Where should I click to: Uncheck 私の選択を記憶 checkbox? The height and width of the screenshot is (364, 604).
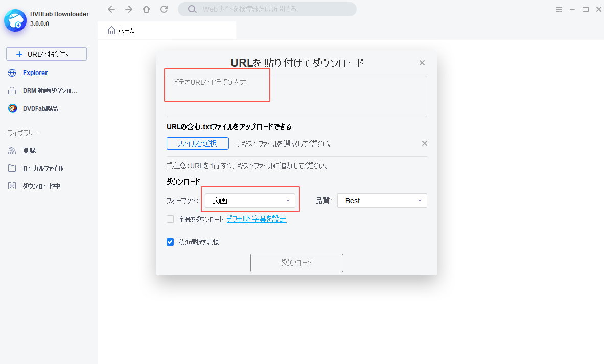[x=170, y=242]
